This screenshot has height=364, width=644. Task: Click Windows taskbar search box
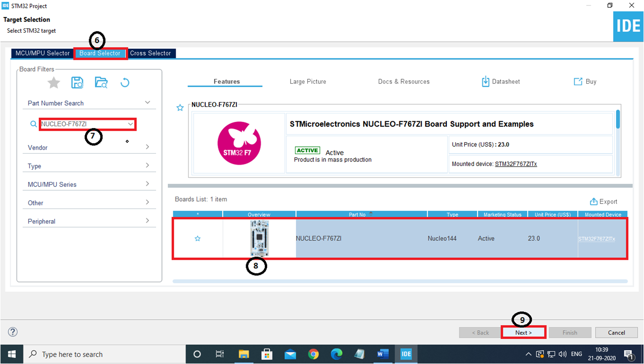pos(104,354)
